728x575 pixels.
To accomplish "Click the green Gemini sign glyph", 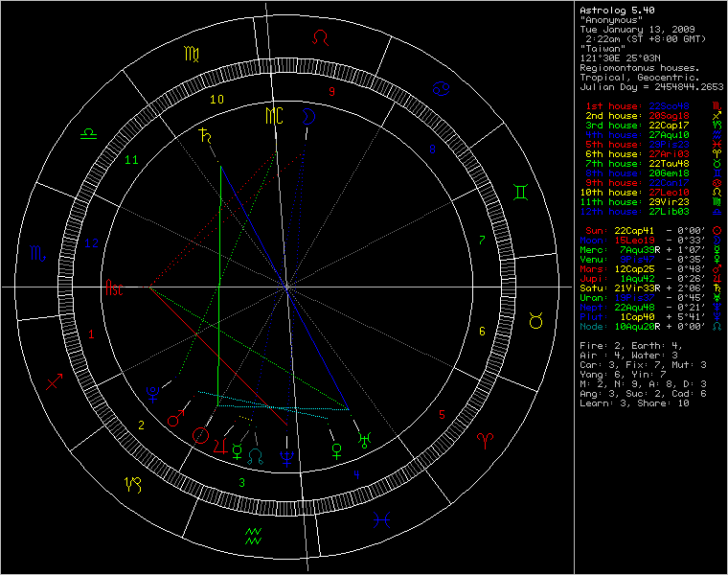I will [x=518, y=192].
